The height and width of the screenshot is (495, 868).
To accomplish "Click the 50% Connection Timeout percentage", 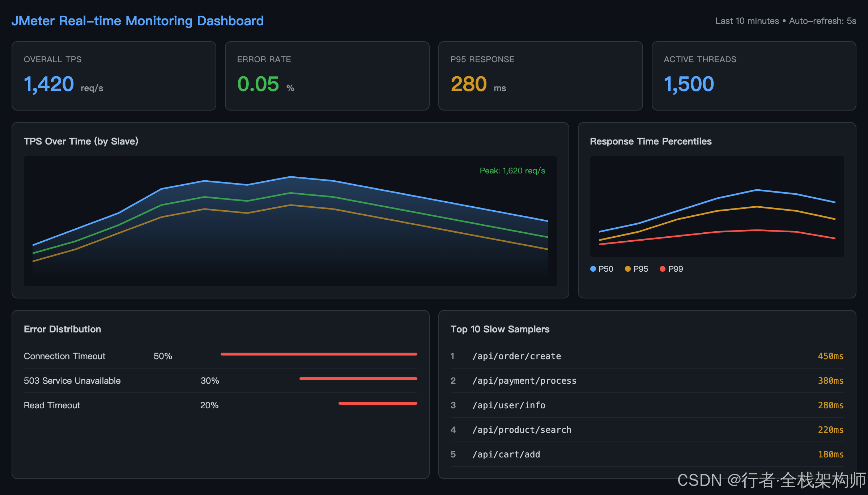I will 163,356.
